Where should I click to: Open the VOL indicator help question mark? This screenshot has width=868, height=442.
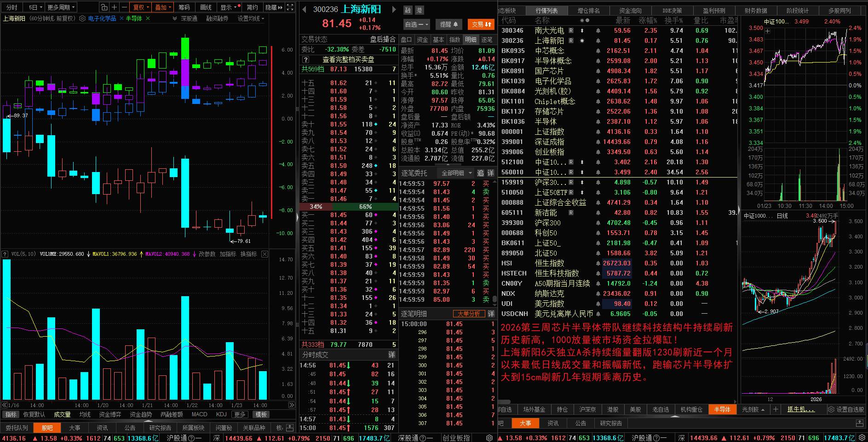[5, 254]
